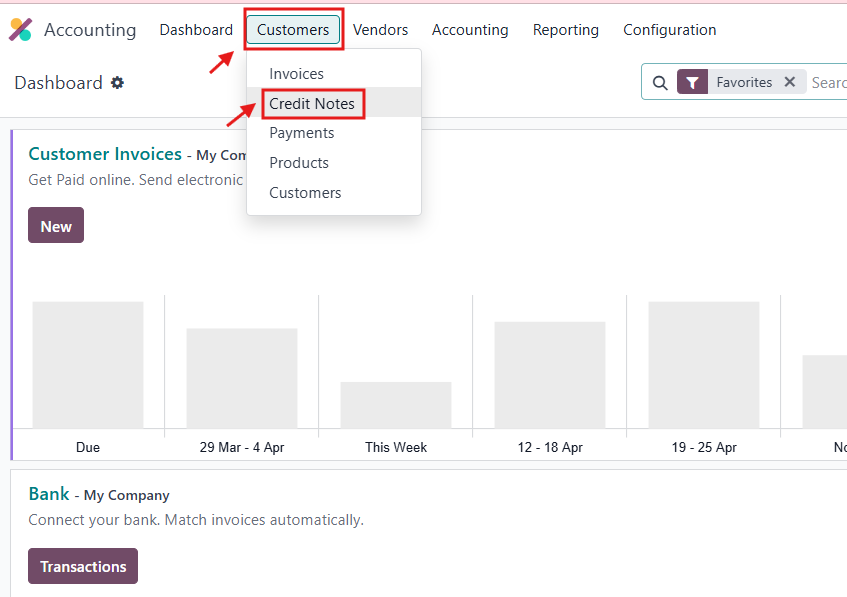Open the Configuration menu
This screenshot has height=597, width=847.
coord(669,30)
